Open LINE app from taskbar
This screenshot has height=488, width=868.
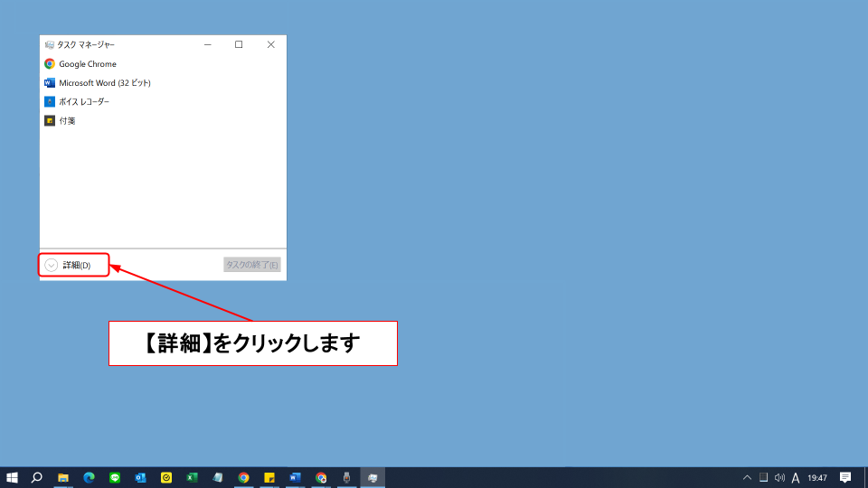[x=115, y=477]
